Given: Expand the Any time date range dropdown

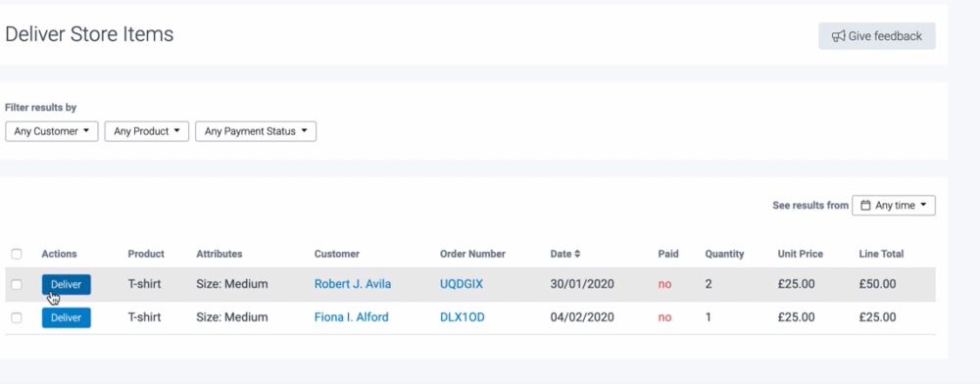Looking at the screenshot, I should click(894, 206).
